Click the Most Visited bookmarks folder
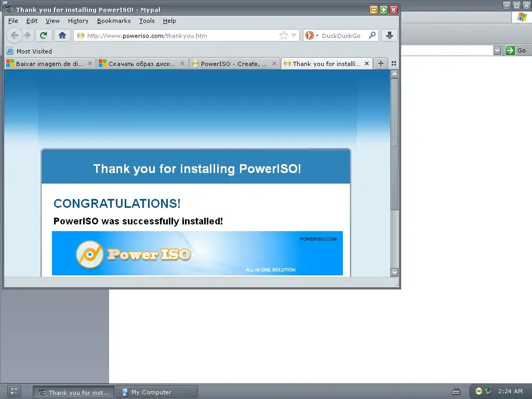Screen dimensions: 532x399 coord(29,51)
